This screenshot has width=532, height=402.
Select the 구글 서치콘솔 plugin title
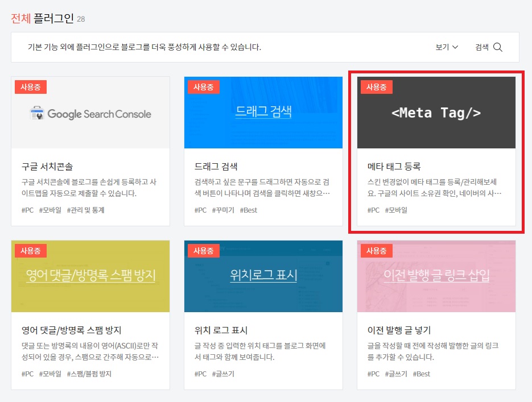pos(47,167)
